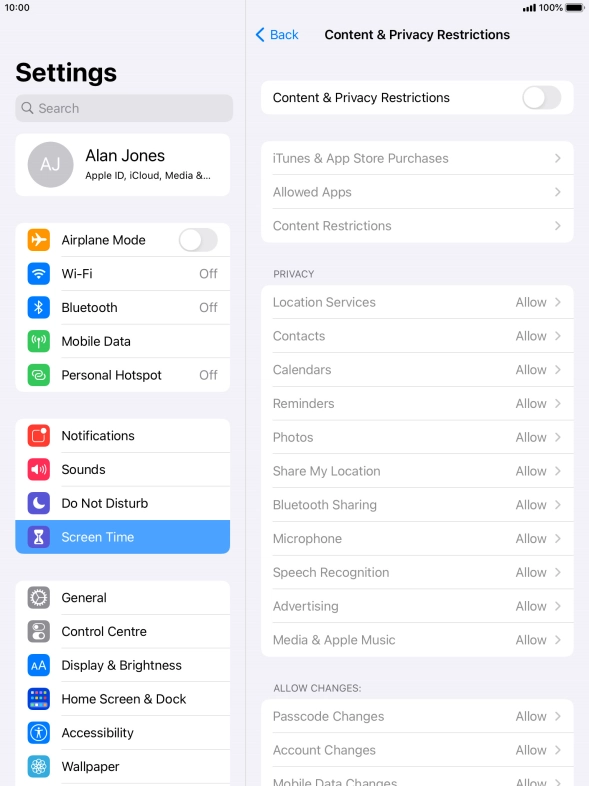Open Notifications red icon
This screenshot has height=786, width=589.
39,436
